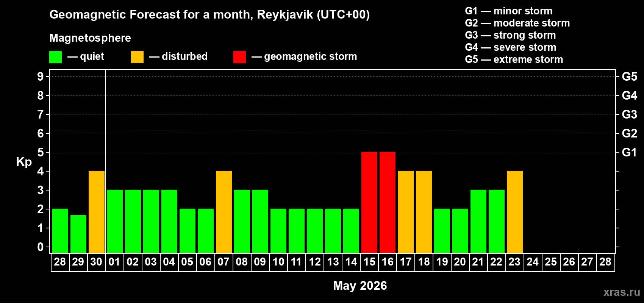Select the orange bar for May 23
Image resolution: width=644 pixels, height=303 pixels.
pos(515,212)
